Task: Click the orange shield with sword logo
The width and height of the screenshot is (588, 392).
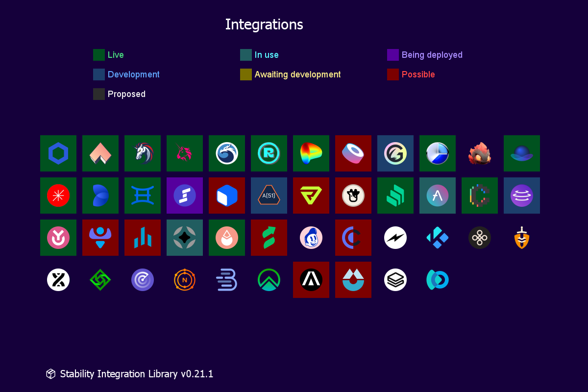Action: 522,238
